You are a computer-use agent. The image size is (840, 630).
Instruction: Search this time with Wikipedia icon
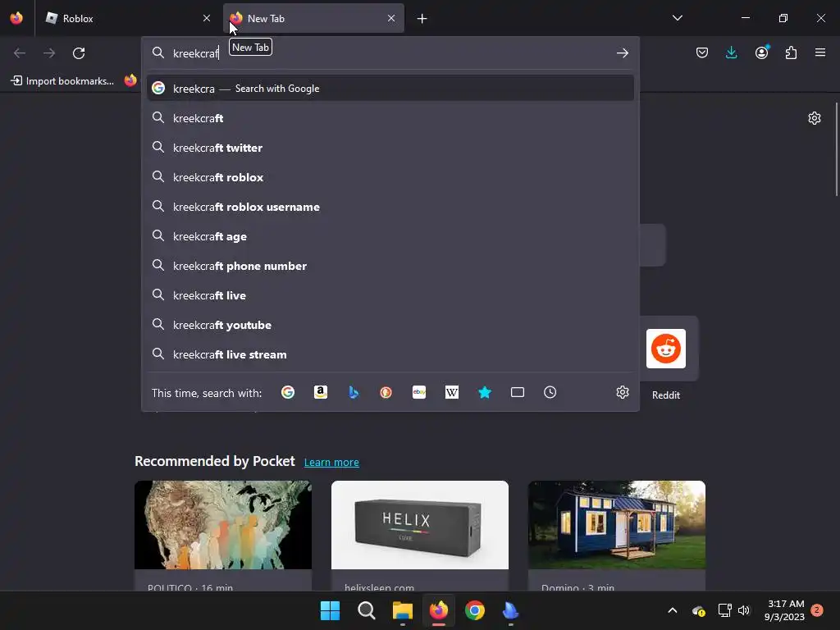452,393
